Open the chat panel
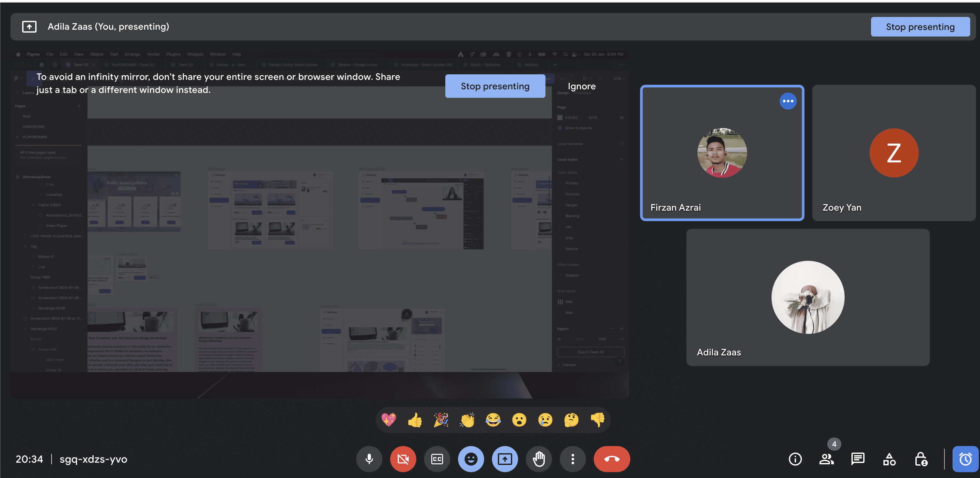The width and height of the screenshot is (980, 478). tap(857, 459)
